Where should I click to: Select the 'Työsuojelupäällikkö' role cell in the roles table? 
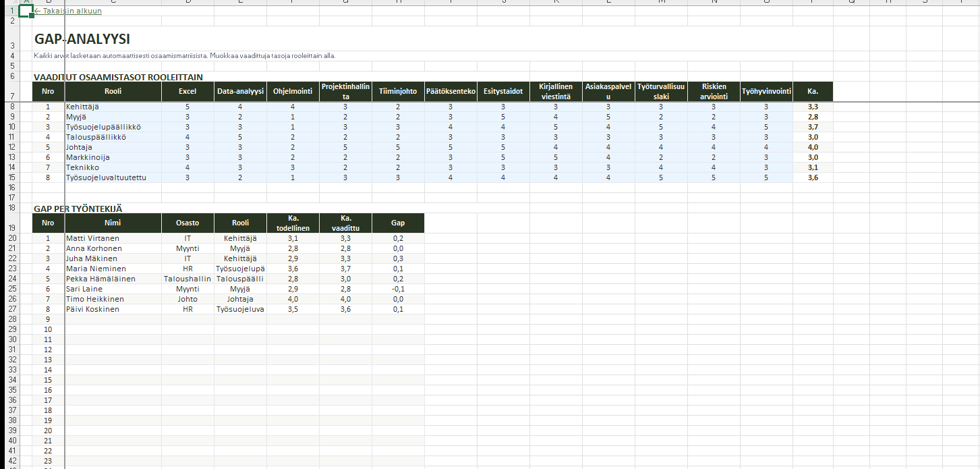point(103,127)
